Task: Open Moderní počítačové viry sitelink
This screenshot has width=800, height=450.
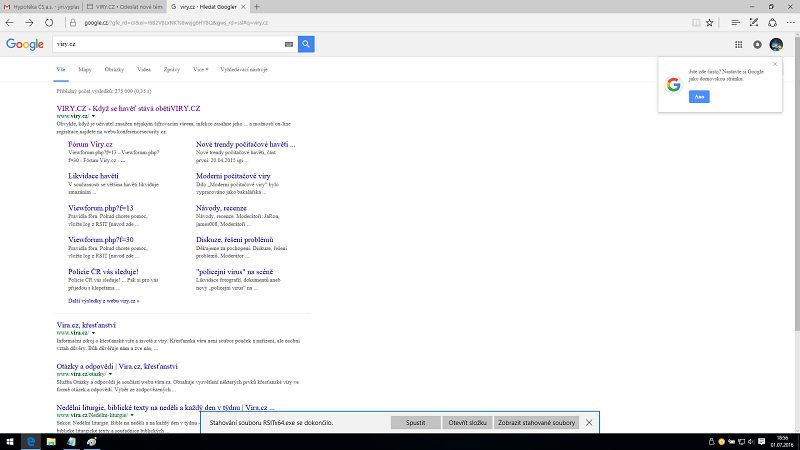Action: 233,176
